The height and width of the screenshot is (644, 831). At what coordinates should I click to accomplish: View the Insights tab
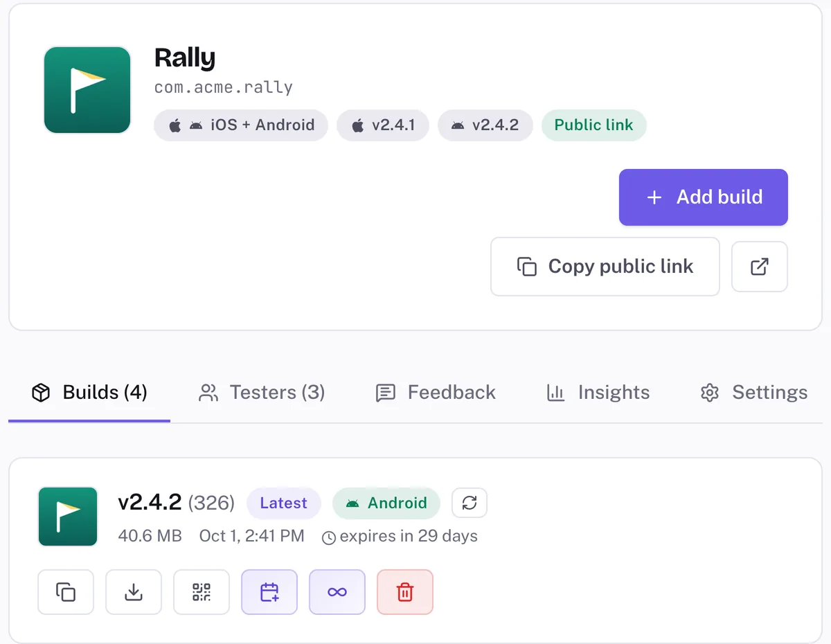[598, 393]
